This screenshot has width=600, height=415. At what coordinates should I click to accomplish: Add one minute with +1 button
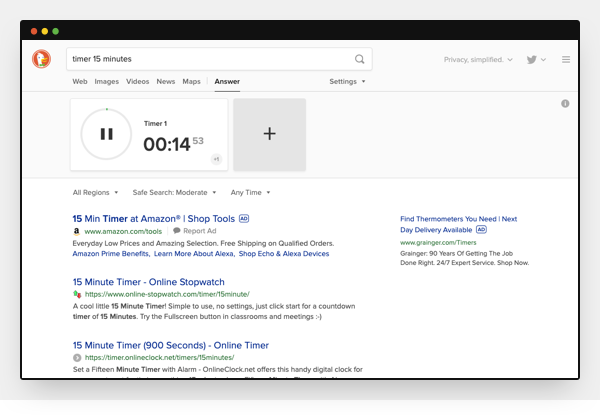[216, 159]
